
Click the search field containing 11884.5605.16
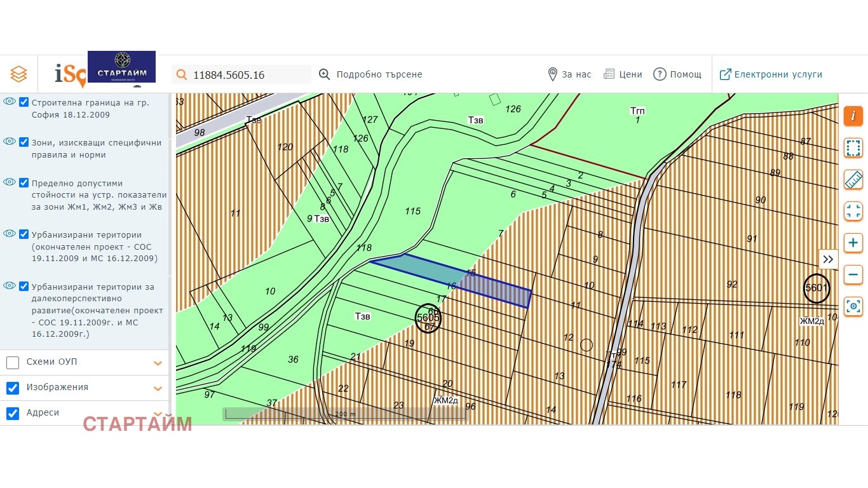[x=248, y=74]
